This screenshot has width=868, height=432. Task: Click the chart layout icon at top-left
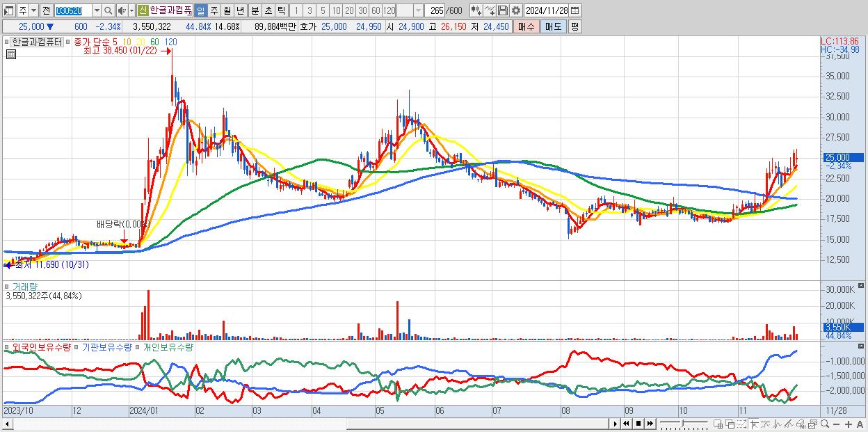pyautogui.click(x=8, y=10)
